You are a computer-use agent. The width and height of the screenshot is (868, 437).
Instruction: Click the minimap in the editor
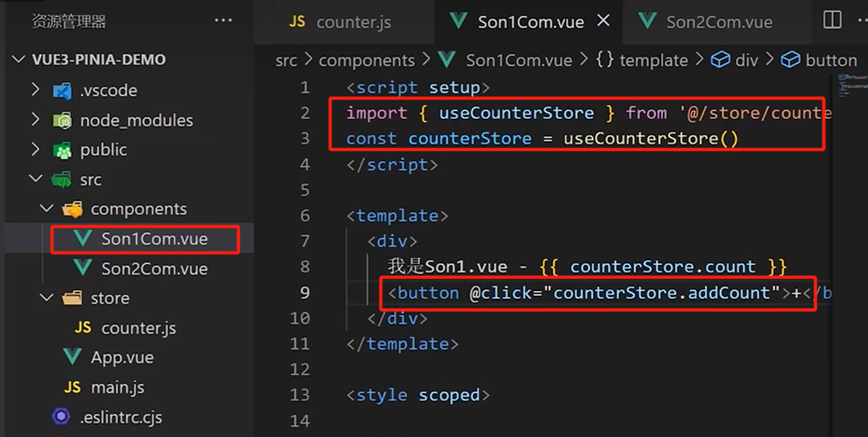(x=853, y=86)
